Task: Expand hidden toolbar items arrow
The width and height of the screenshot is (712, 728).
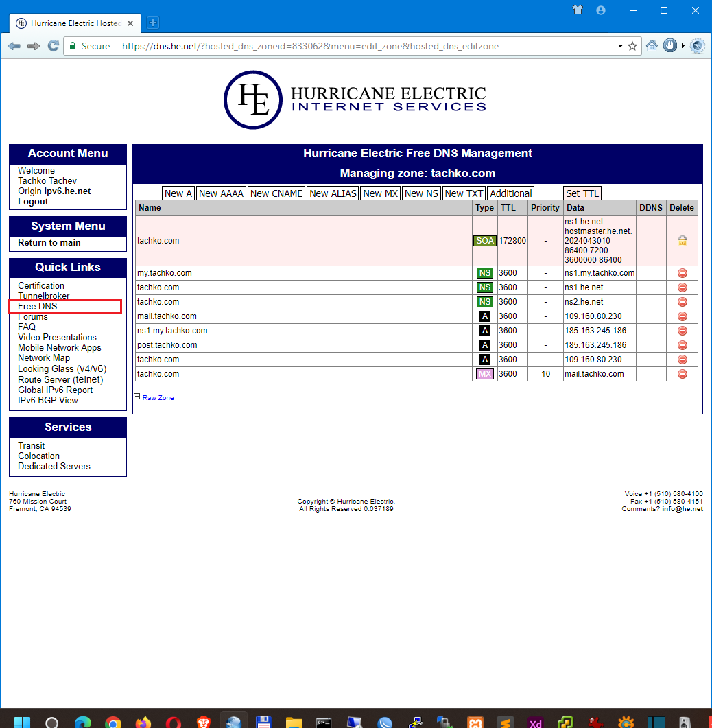Action: pyautogui.click(x=683, y=46)
